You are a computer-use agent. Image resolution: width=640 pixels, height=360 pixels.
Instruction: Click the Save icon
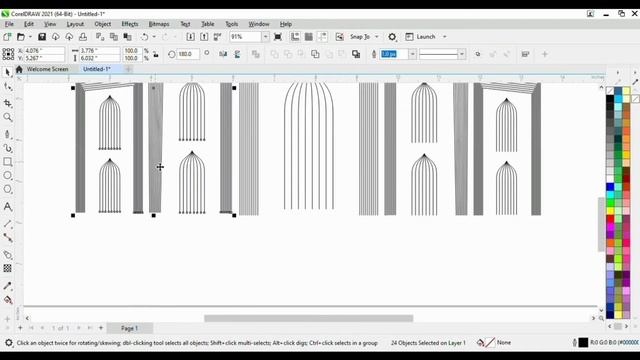[x=42, y=37]
